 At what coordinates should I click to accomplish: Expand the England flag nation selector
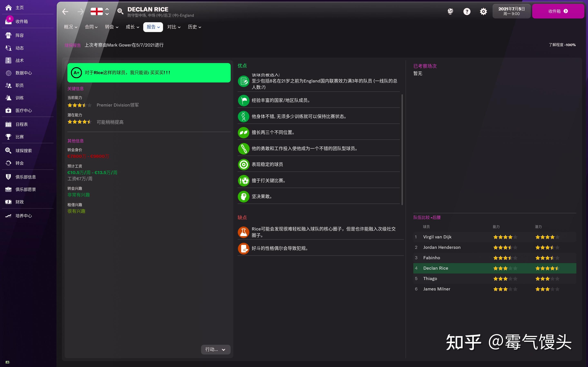(107, 11)
